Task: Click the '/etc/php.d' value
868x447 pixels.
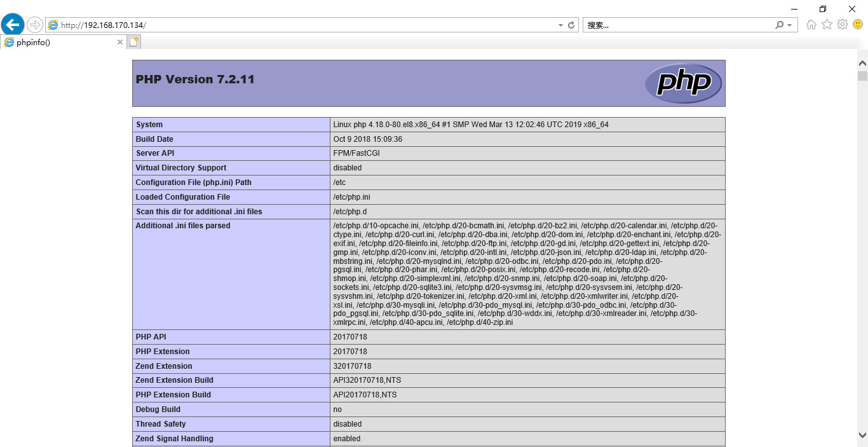Action: coord(350,212)
